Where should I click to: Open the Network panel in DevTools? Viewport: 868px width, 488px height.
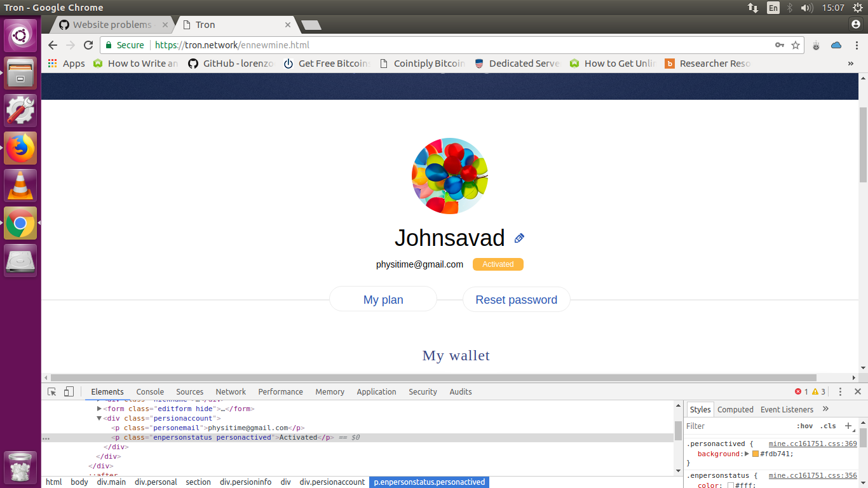[x=230, y=391]
